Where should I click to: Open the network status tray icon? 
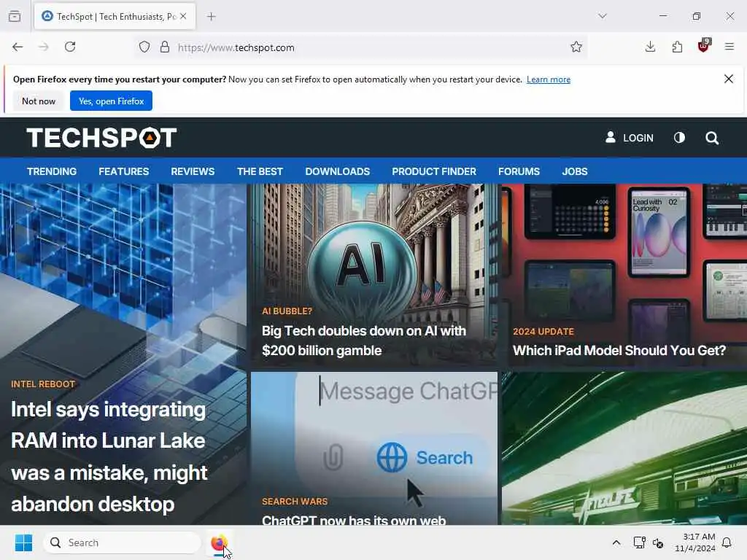(x=639, y=542)
